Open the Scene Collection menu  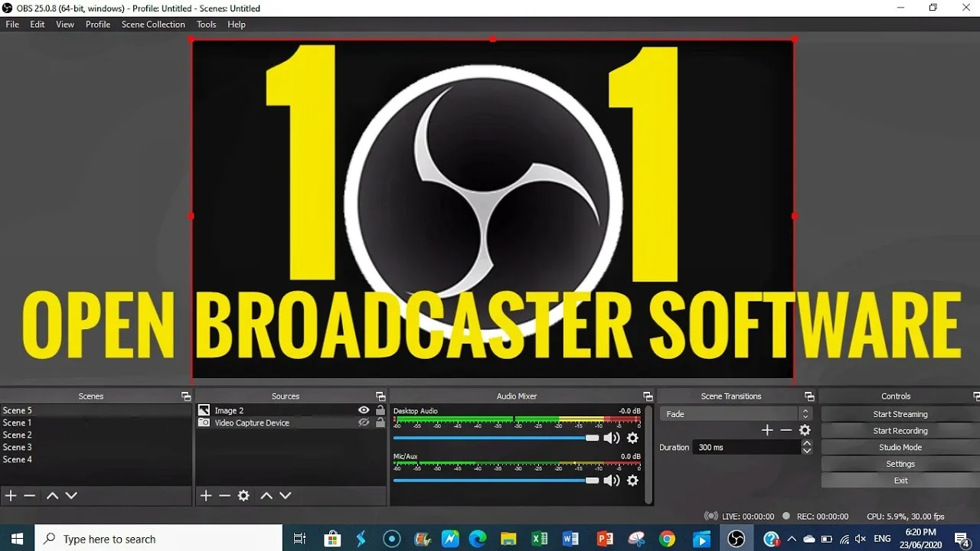tap(153, 24)
